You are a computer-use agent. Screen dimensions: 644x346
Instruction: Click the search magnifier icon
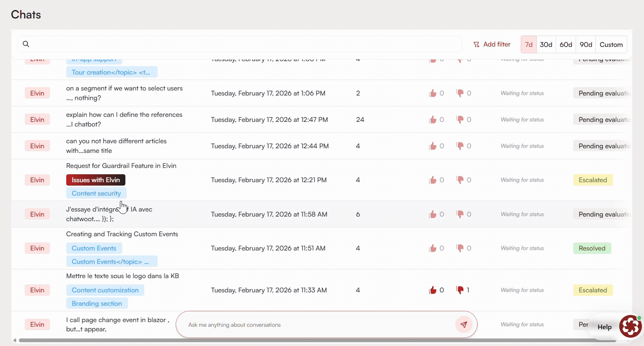(x=26, y=44)
